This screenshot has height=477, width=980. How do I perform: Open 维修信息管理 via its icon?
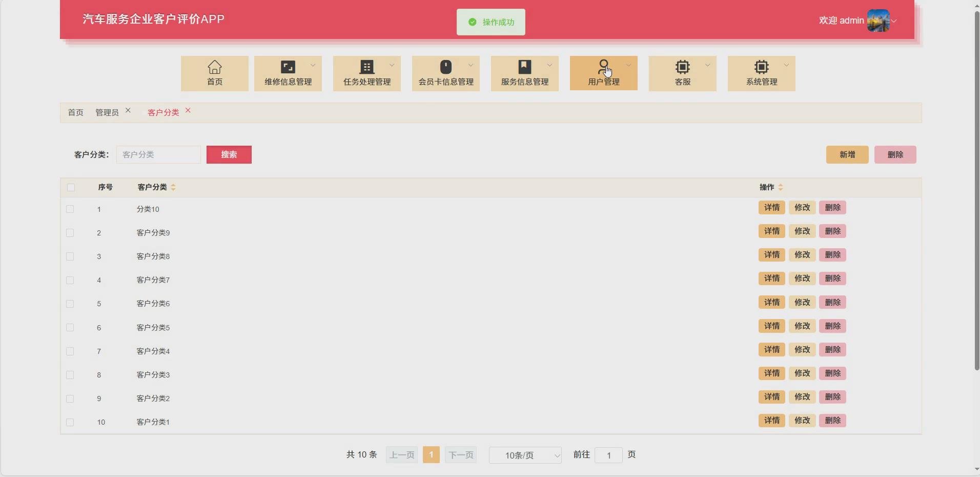pos(288,67)
